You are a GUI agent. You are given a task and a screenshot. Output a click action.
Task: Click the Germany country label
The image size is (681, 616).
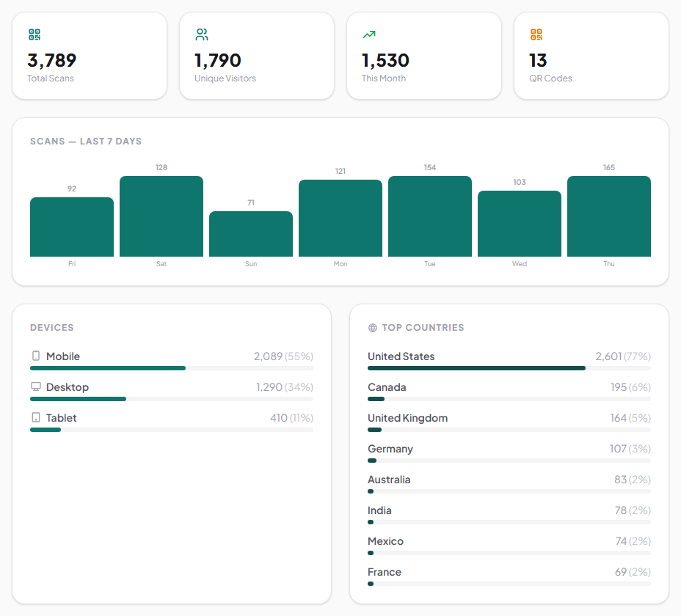(x=390, y=449)
